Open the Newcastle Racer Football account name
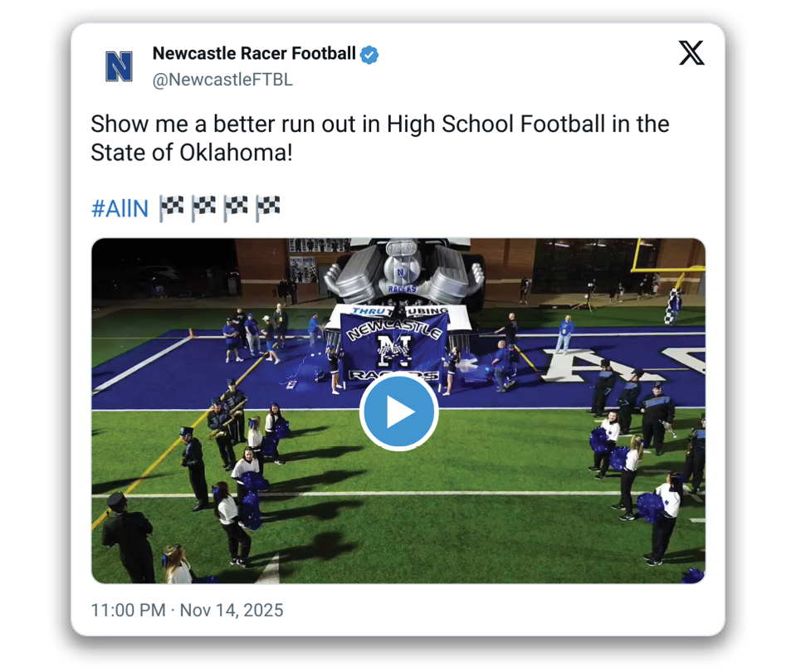Image resolution: width=796 pixels, height=672 pixels. tap(254, 55)
